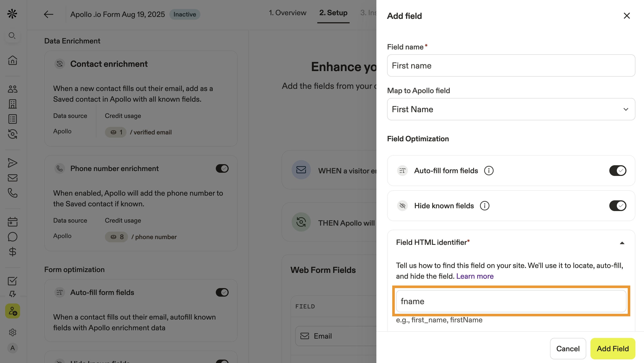Screen dimensions: 644x363
Task: Click the Add Field button
Action: tap(613, 348)
